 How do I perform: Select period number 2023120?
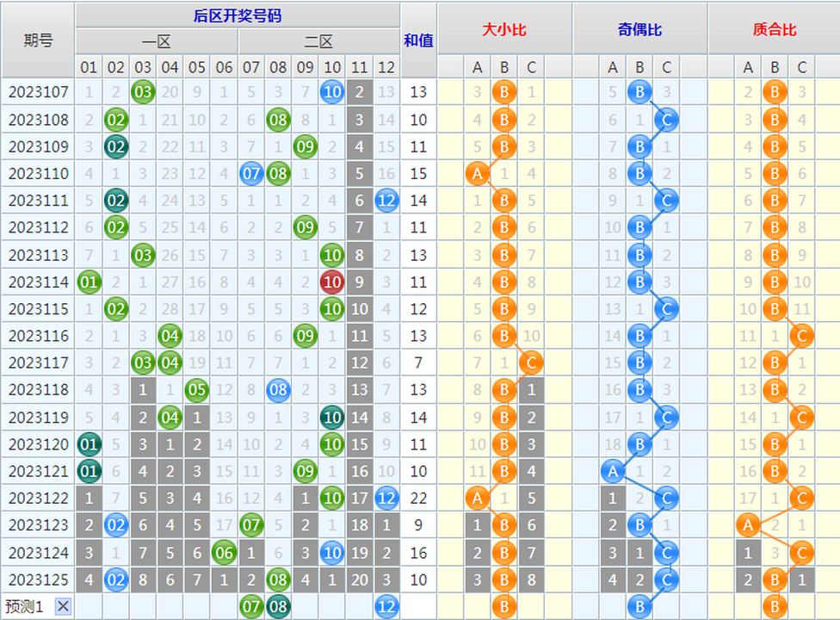[39, 444]
